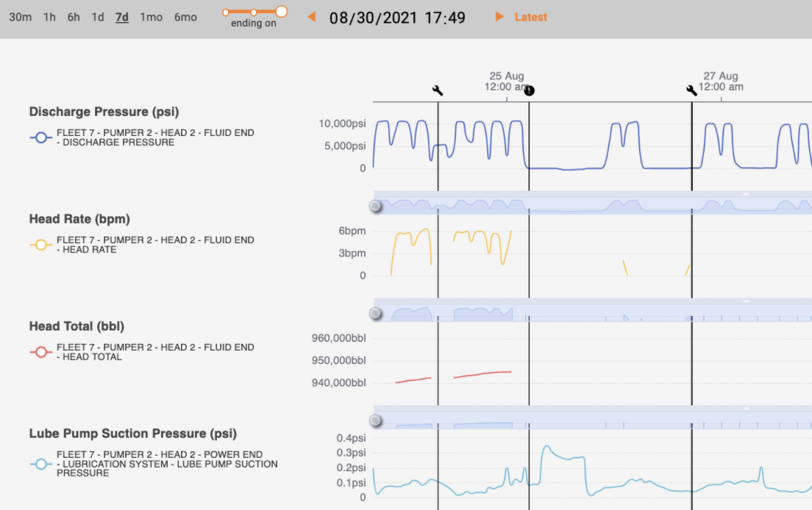Screen dimensions: 812x510
Task: Toggle the red Head Total series legend
Action: pos(40,352)
